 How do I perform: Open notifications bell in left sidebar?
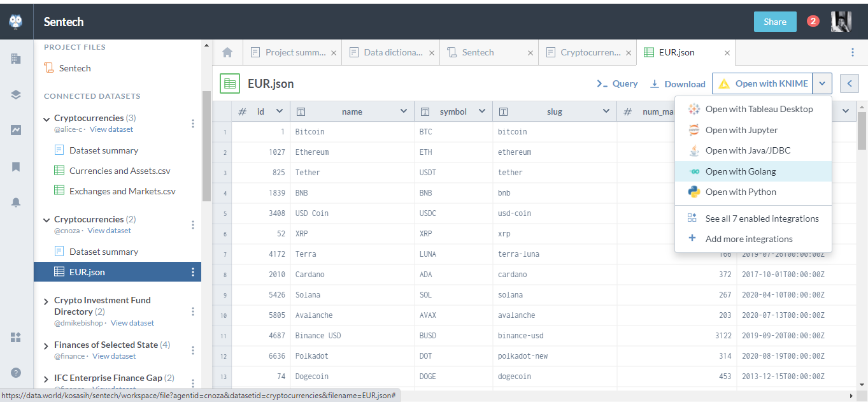pyautogui.click(x=16, y=202)
